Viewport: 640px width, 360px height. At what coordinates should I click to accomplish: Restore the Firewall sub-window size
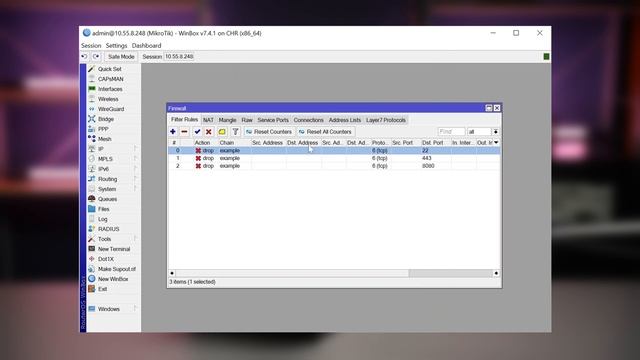click(x=489, y=108)
